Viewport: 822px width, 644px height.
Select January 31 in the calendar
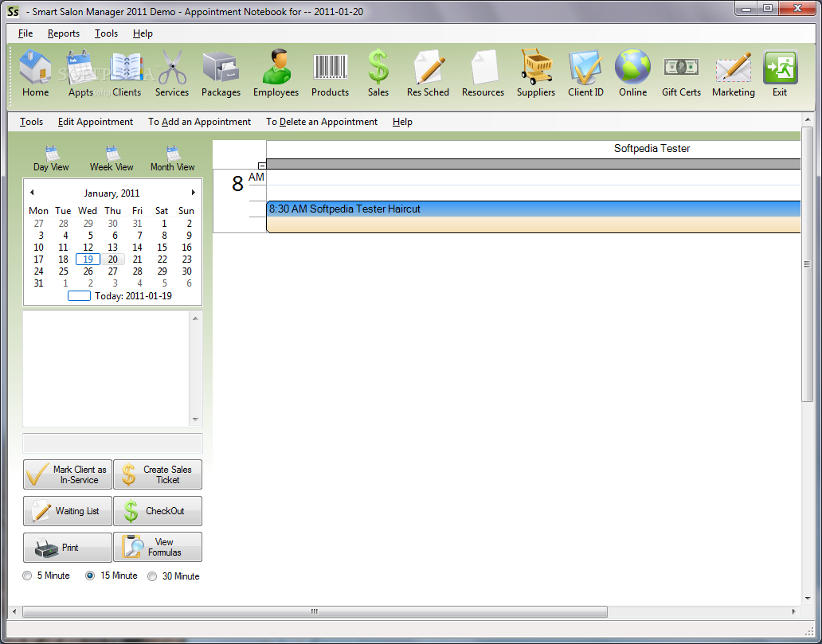(39, 283)
